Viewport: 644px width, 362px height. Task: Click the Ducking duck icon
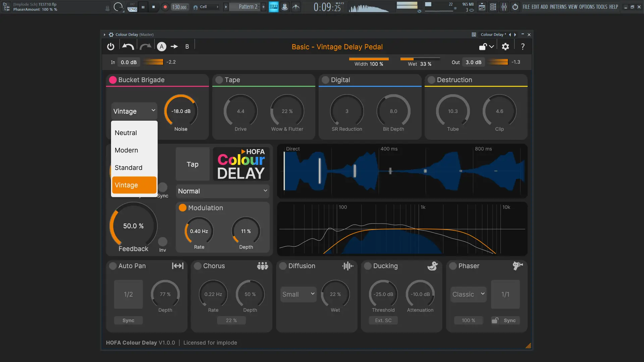432,266
